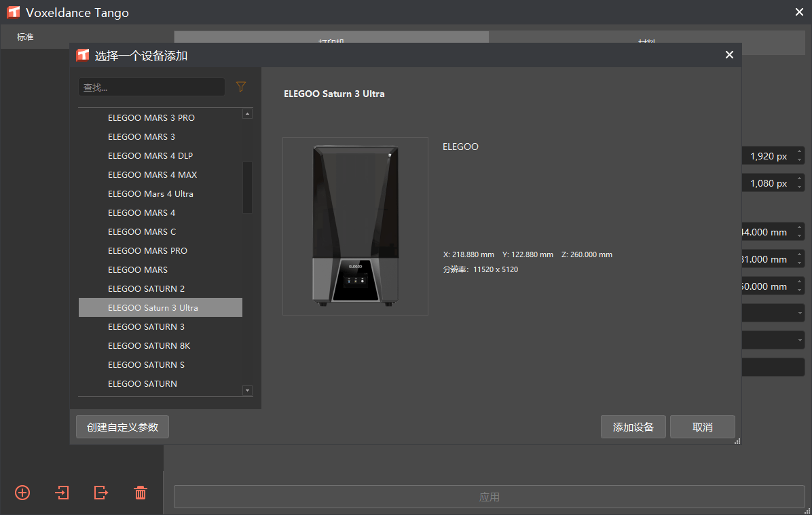Focus the device search field
This screenshot has height=515, width=812.
[151, 87]
